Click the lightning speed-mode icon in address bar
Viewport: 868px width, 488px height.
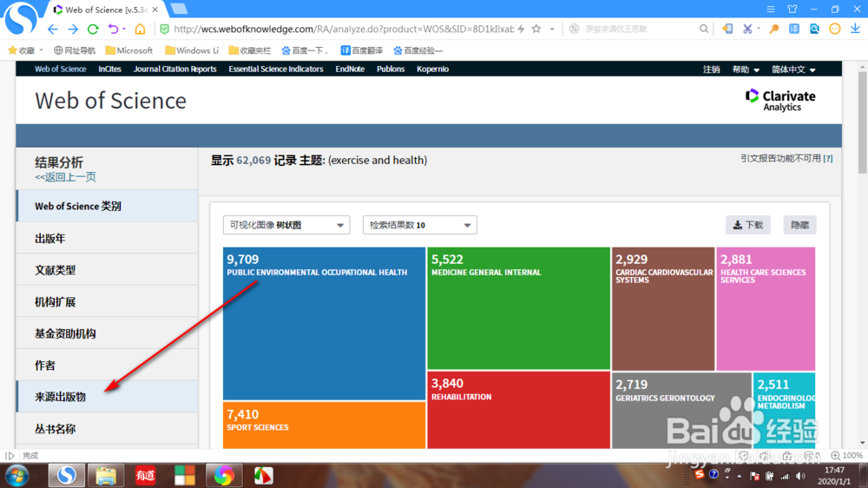(x=521, y=29)
